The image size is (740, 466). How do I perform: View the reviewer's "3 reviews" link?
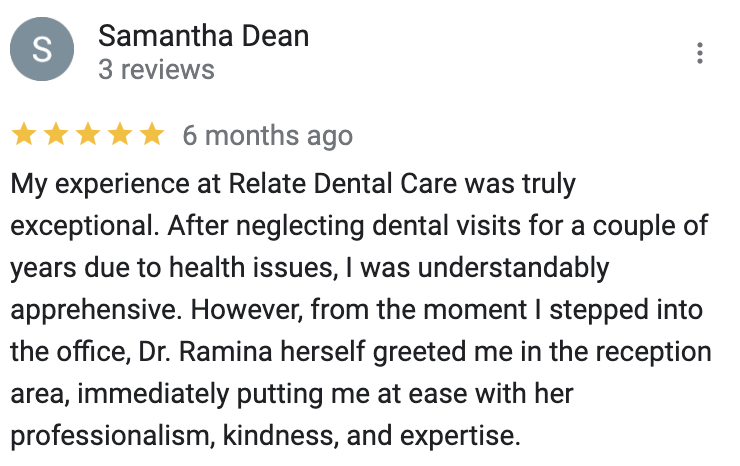156,70
